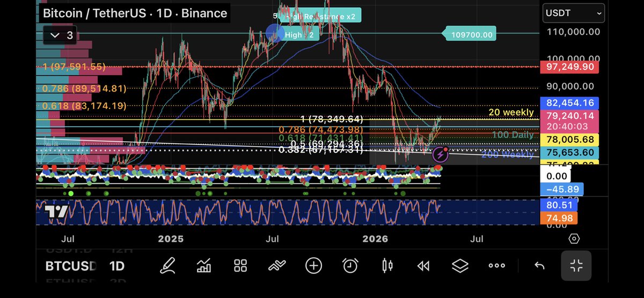Open object tree layers icon
The height and width of the screenshot is (298, 644).
(x=460, y=265)
